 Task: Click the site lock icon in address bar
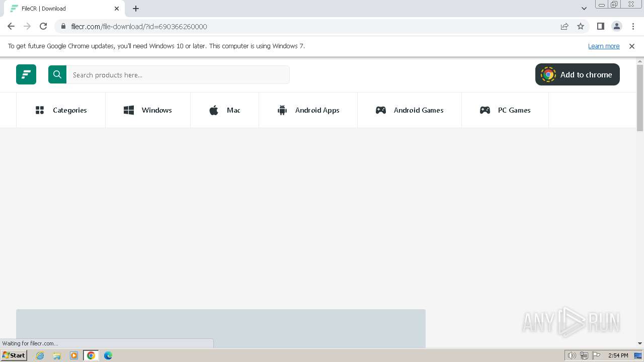pyautogui.click(x=63, y=26)
